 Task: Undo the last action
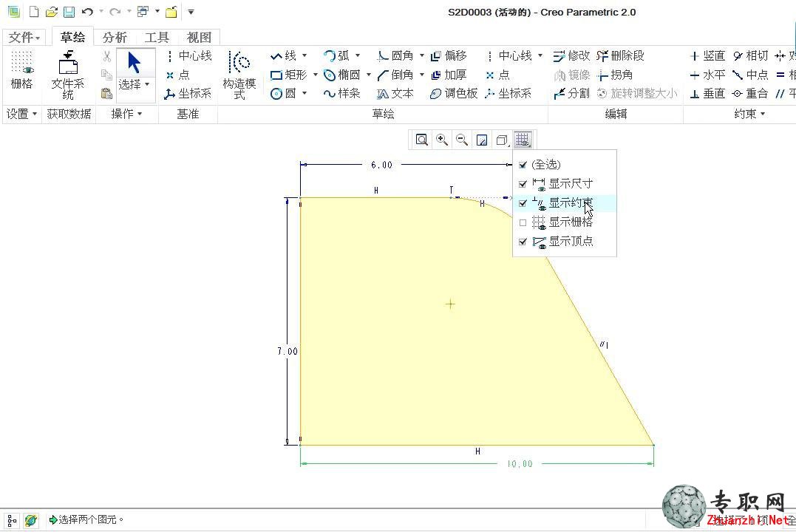[x=87, y=12]
